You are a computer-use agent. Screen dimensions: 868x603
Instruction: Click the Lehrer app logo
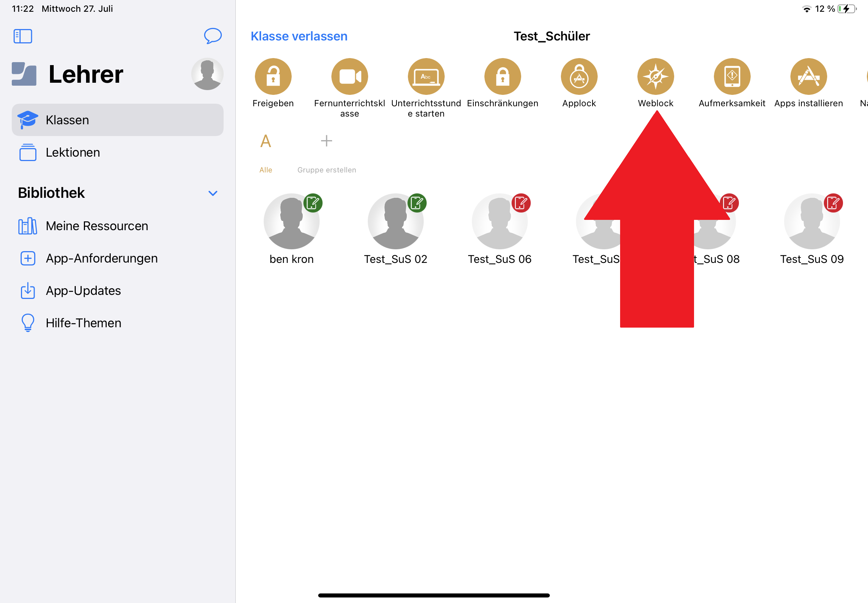tap(24, 74)
